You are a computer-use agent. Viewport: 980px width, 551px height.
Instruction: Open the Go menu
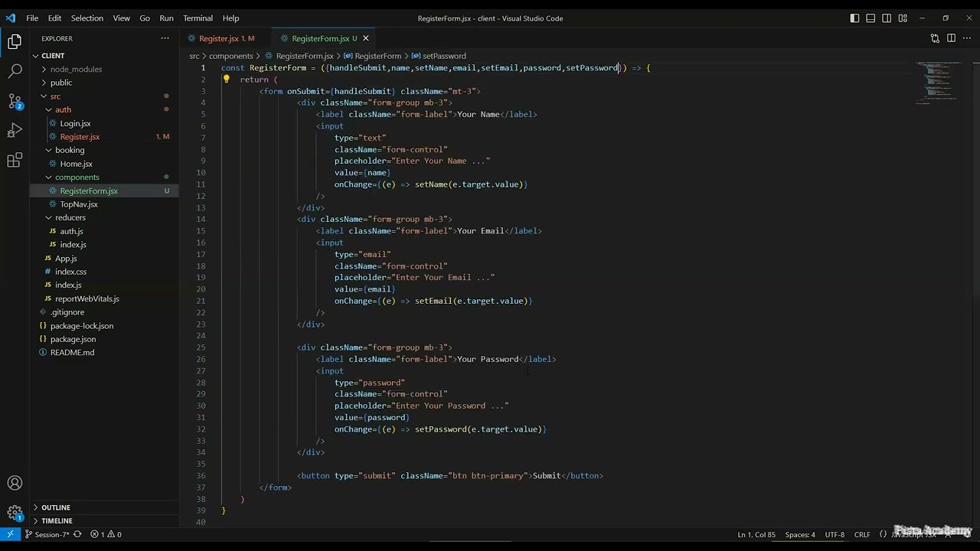(x=145, y=18)
